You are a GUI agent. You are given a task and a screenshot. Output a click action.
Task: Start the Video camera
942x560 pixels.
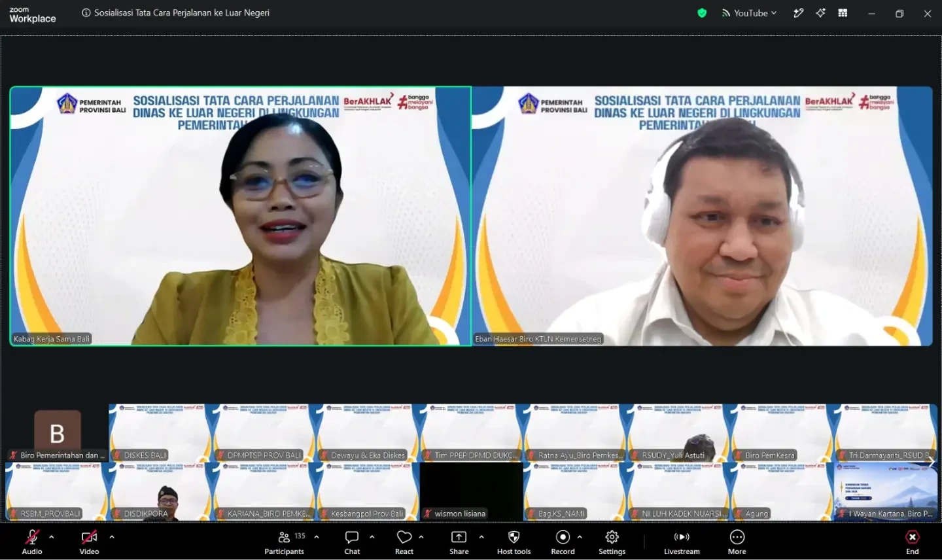click(89, 537)
